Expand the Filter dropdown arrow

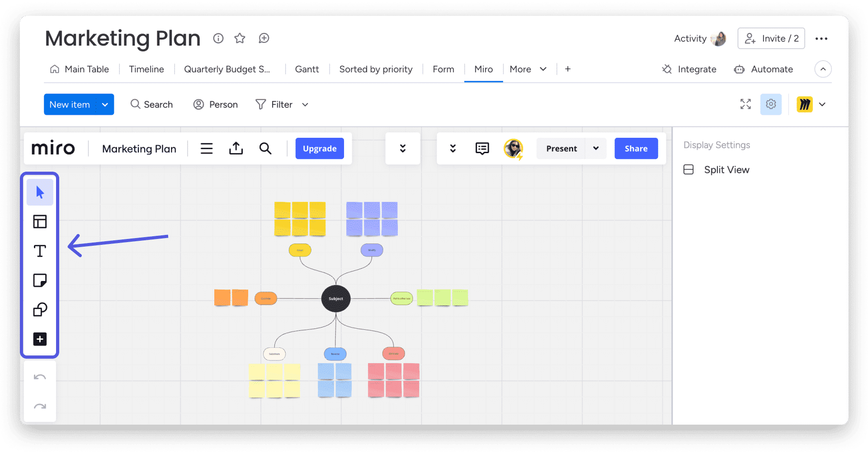(x=305, y=105)
